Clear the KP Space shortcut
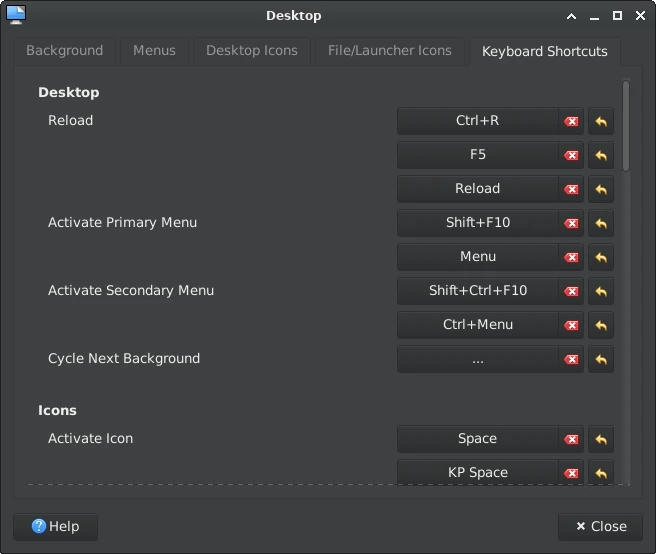This screenshot has height=554, width=656. (571, 473)
